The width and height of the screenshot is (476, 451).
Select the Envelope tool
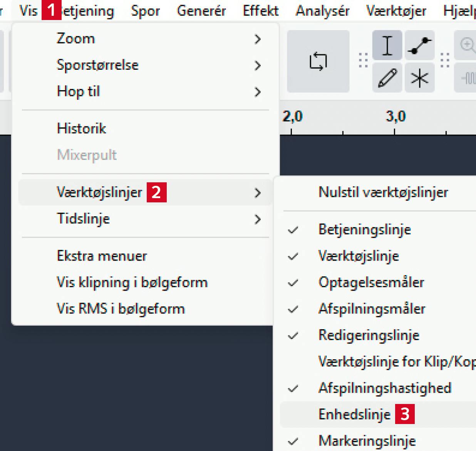tap(420, 45)
